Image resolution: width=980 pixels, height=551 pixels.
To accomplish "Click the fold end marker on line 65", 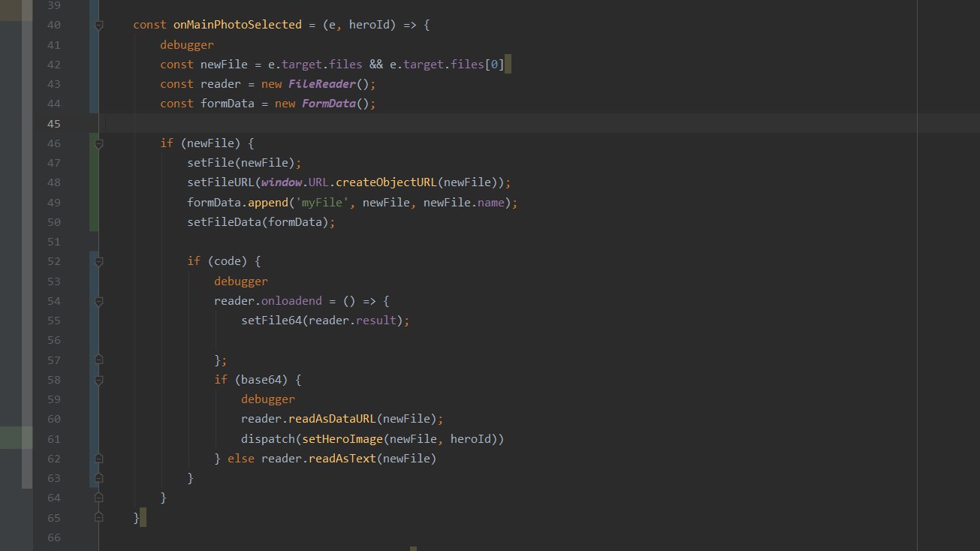I will tap(98, 517).
